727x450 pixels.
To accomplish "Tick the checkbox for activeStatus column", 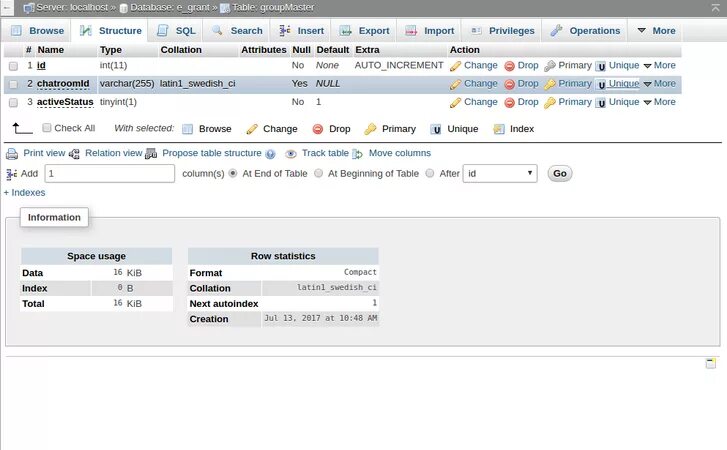I will tap(13, 102).
